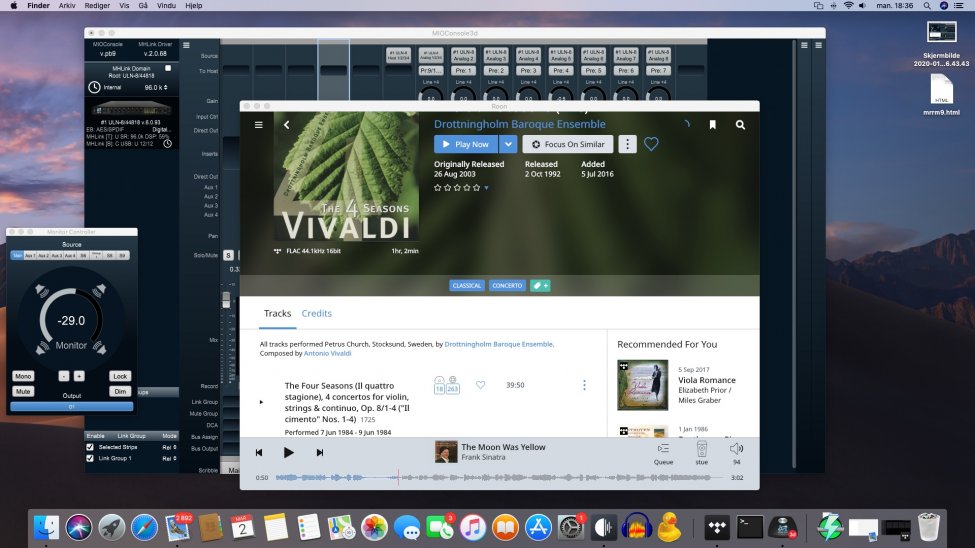Image resolution: width=975 pixels, height=548 pixels.
Task: Click the Focus On Similar button
Action: click(568, 144)
